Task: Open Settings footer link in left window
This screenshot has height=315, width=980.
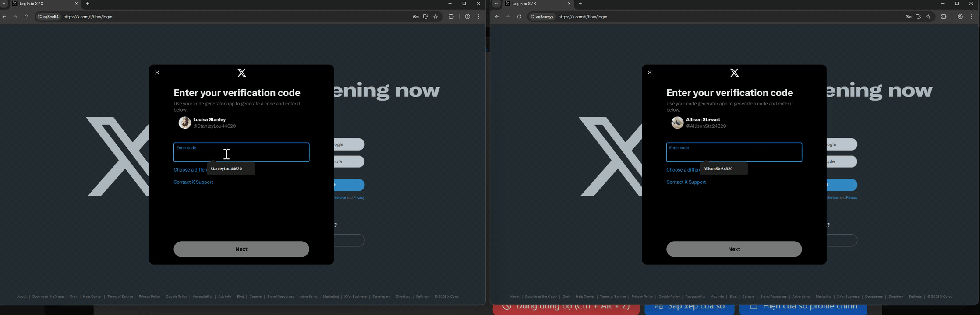Action: coord(422,297)
